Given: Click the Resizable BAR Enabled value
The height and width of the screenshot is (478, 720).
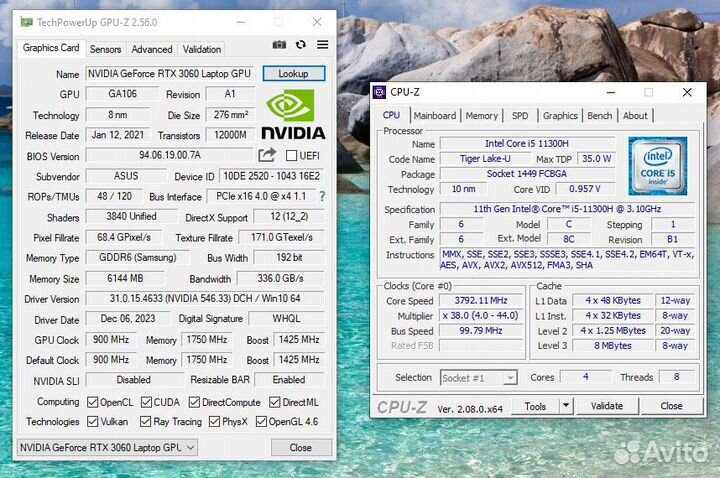Looking at the screenshot, I should pos(289,380).
